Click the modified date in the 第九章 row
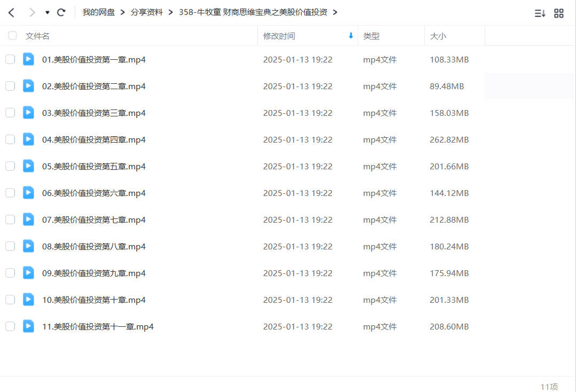This screenshot has width=576, height=392. pos(297,273)
